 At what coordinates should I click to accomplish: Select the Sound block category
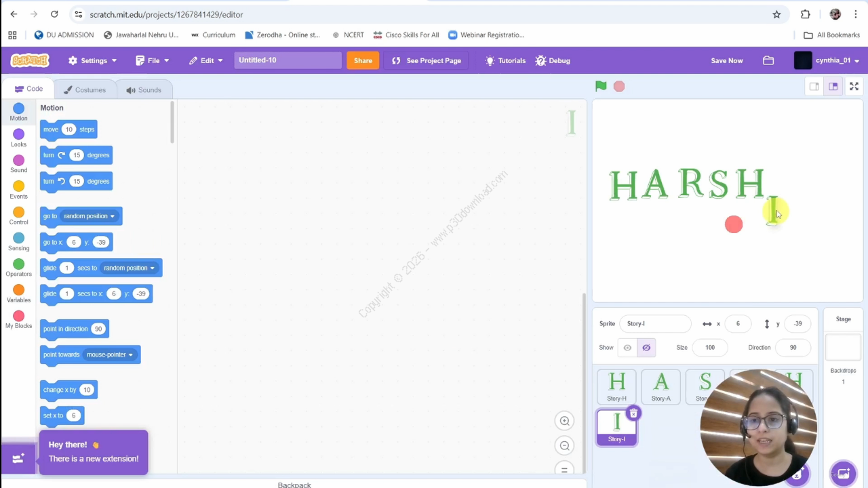[18, 163]
